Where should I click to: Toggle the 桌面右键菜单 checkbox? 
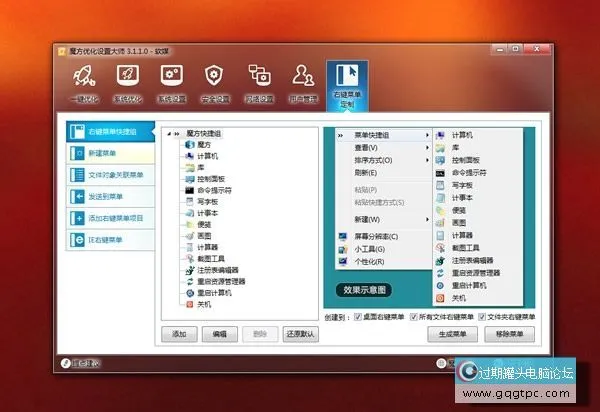pyautogui.click(x=358, y=317)
